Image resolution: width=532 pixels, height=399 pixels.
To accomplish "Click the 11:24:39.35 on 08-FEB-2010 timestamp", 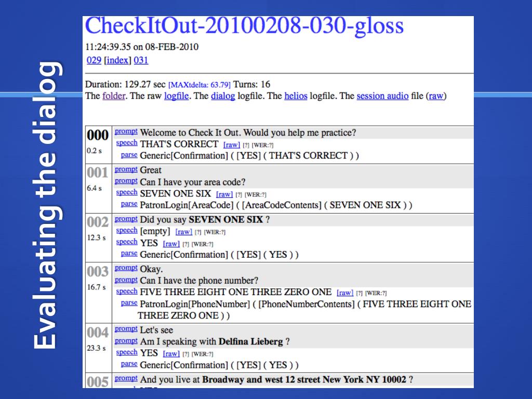I will click(x=142, y=47).
